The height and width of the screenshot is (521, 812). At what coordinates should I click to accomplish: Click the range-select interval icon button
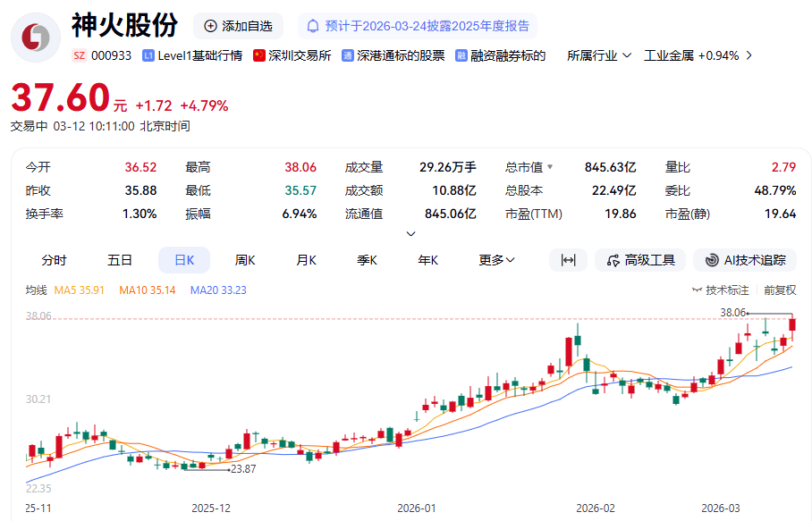(x=568, y=260)
